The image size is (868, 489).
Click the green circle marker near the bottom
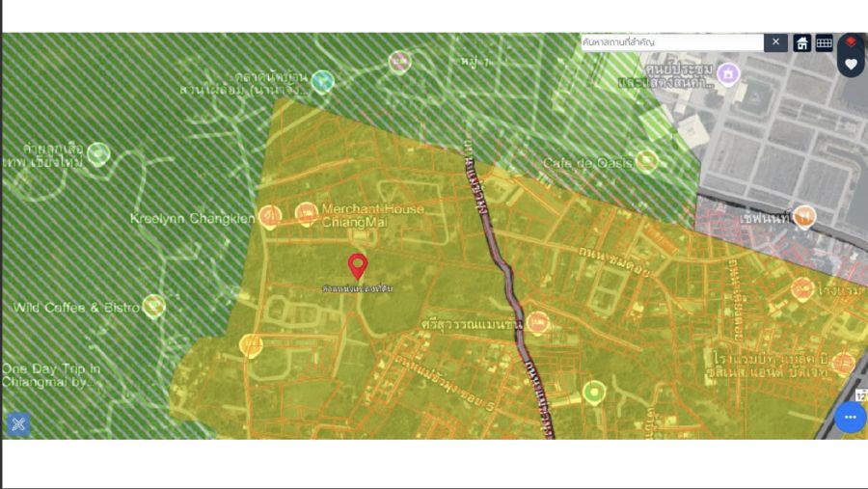click(x=594, y=392)
